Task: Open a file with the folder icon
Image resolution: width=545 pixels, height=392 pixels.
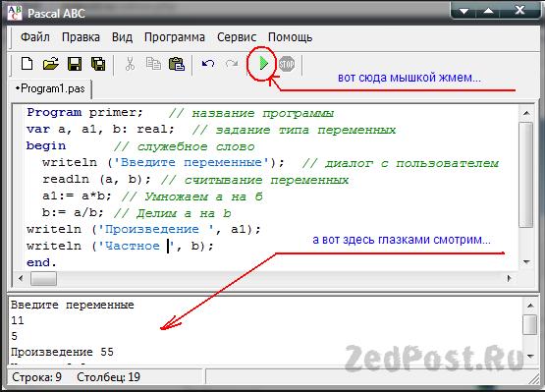Action: tap(51, 64)
